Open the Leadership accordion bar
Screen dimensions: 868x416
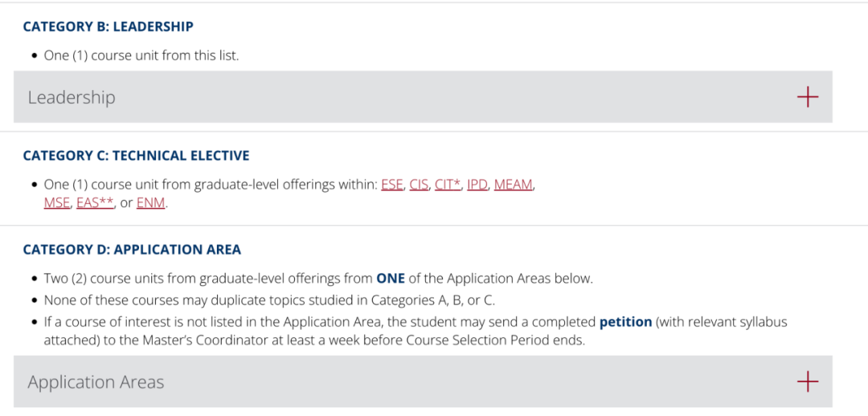pyautogui.click(x=423, y=97)
